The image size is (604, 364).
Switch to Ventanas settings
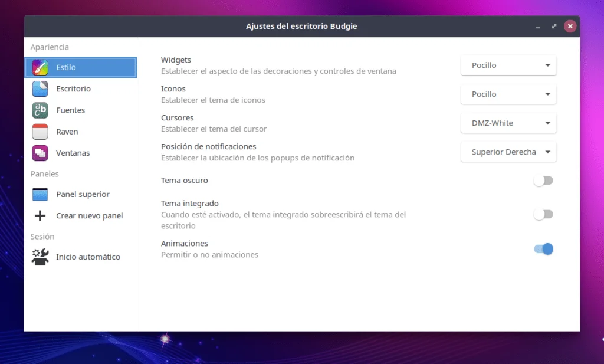(80, 153)
